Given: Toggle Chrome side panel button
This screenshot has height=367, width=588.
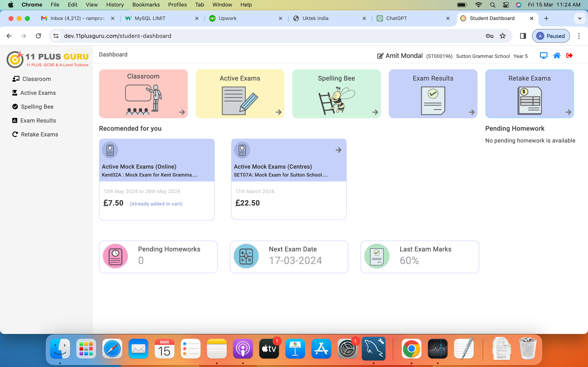Looking at the screenshot, I should (x=523, y=36).
